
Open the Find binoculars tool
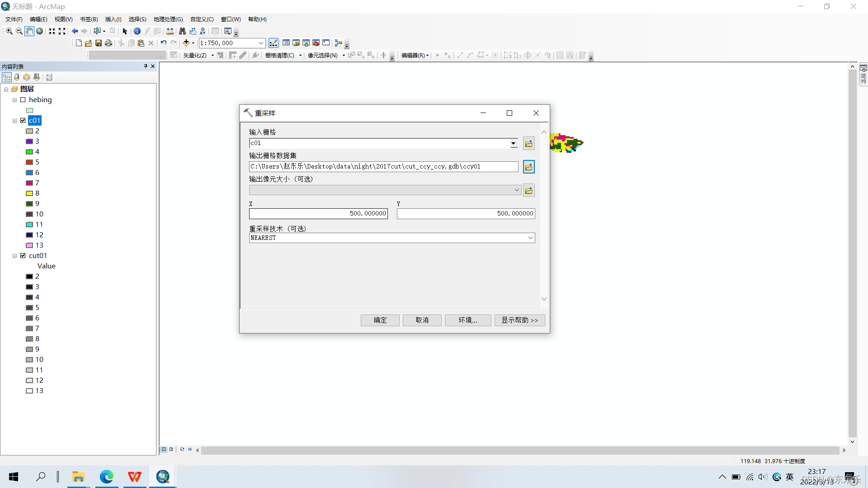pyautogui.click(x=182, y=31)
